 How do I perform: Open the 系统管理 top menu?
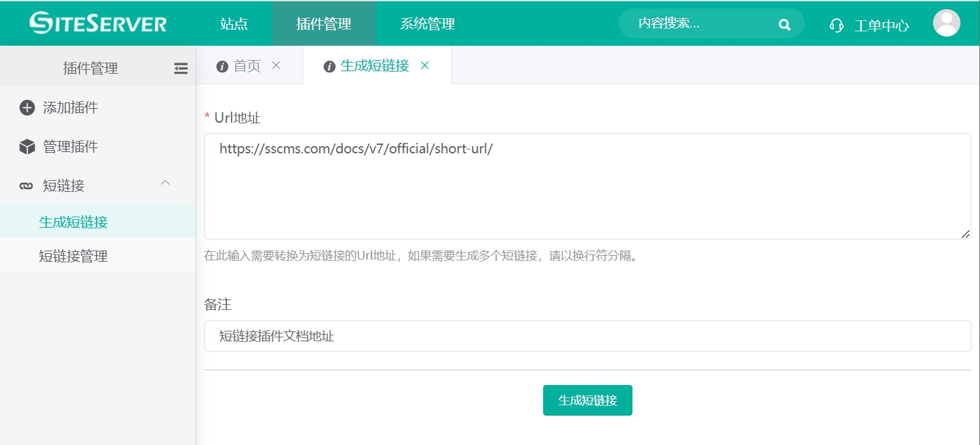pos(427,24)
